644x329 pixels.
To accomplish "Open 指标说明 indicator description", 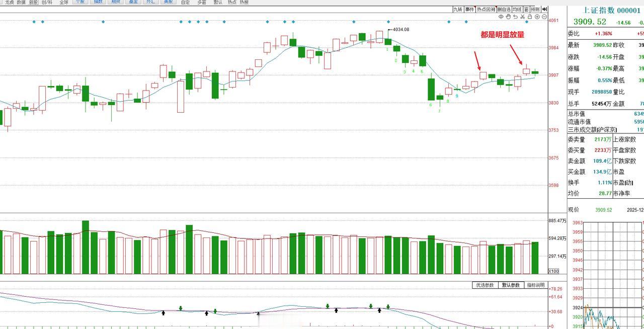I will point(535,285).
